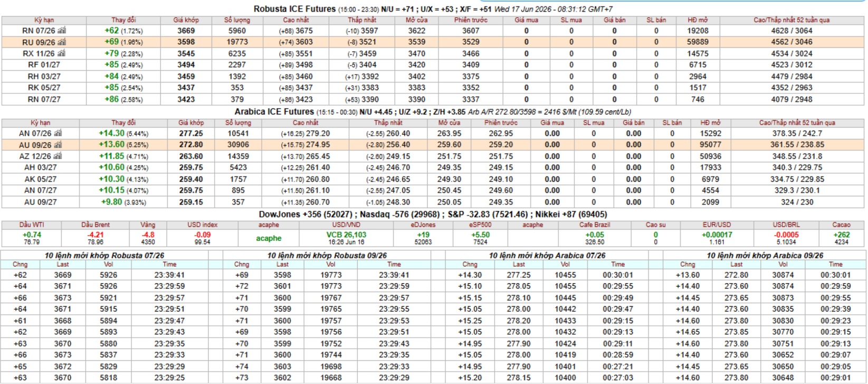The width and height of the screenshot is (868, 384).
Task: Open chart icon beside RU 09/26 Robusta
Action: click(62, 42)
